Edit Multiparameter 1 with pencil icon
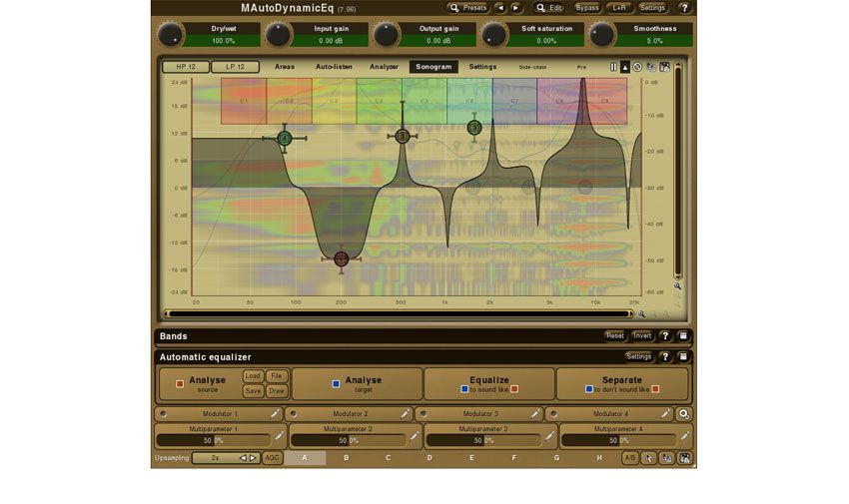Image resolution: width=849 pixels, height=504 pixels. (x=279, y=436)
